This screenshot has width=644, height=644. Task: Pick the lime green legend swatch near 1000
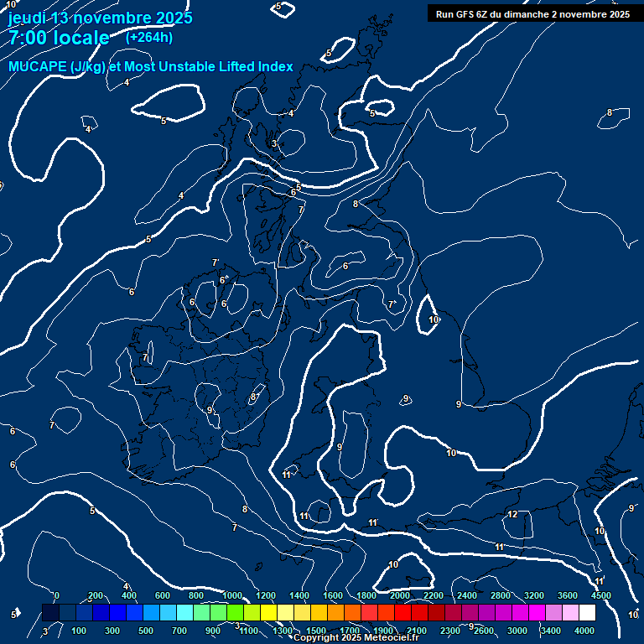235,613
